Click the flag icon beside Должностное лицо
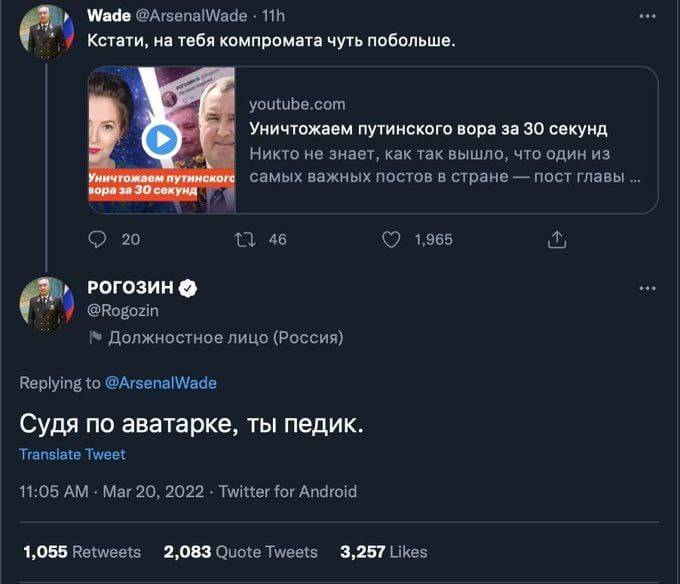 95,338
